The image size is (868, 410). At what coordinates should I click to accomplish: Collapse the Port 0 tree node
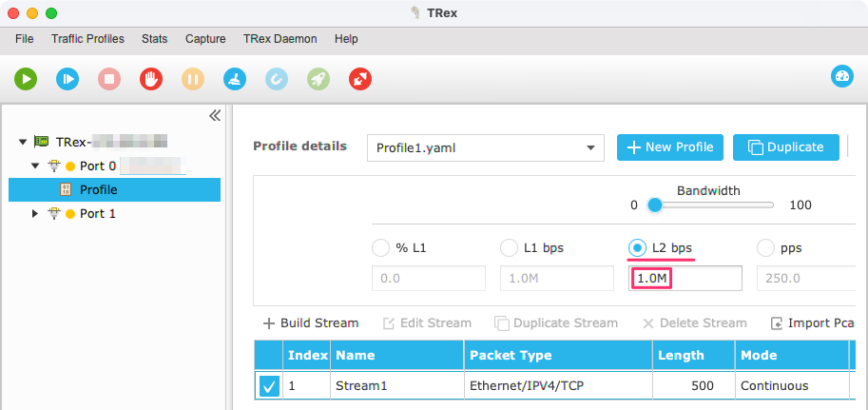(x=35, y=166)
